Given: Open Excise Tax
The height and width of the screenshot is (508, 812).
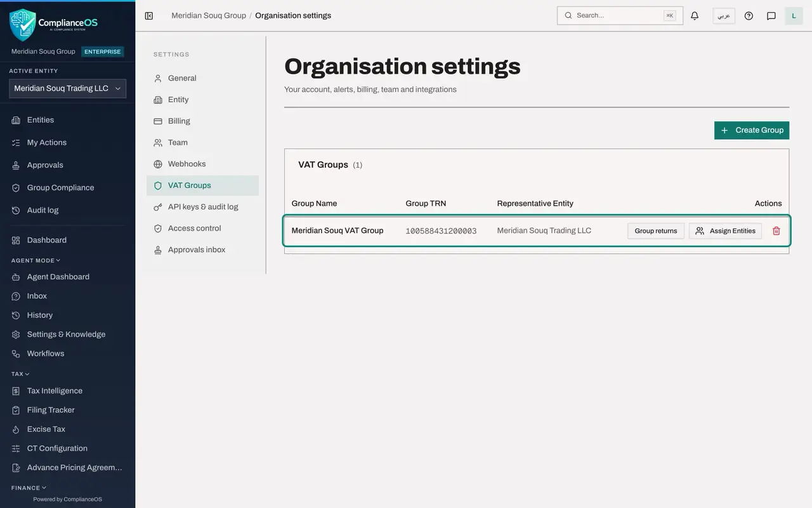Looking at the screenshot, I should click(67, 429).
